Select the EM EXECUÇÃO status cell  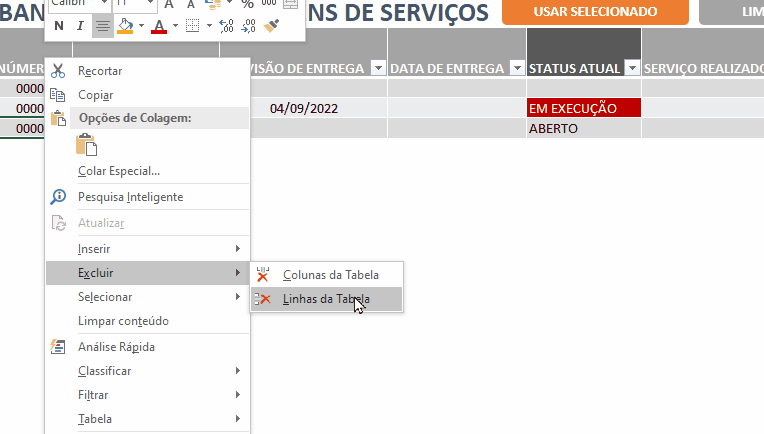click(584, 108)
